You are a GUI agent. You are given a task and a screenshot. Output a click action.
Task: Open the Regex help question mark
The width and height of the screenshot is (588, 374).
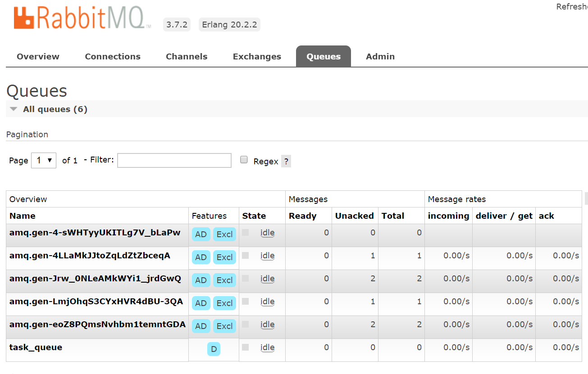click(x=286, y=161)
